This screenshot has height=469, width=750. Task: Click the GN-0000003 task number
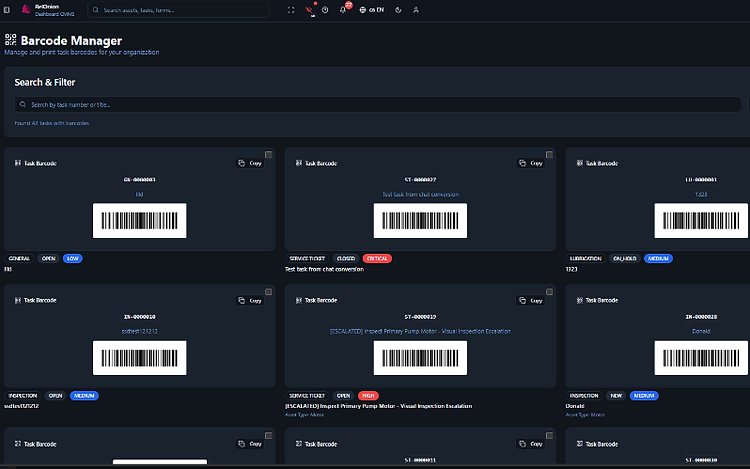(140, 179)
